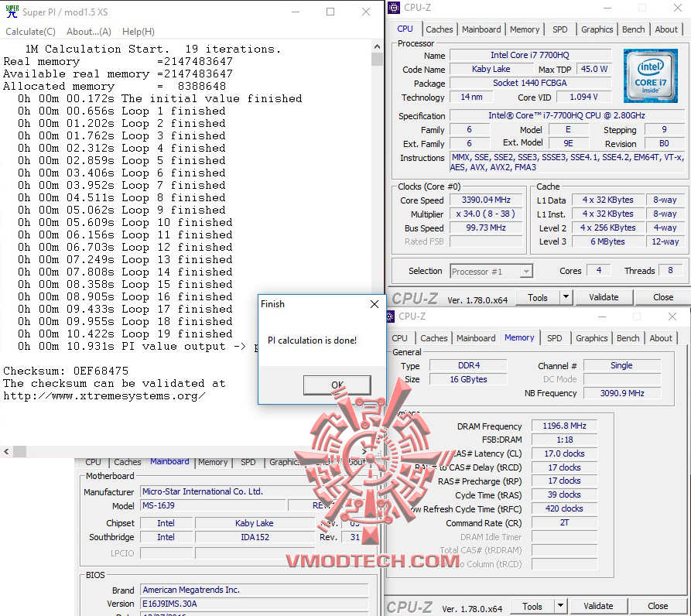Image resolution: width=691 pixels, height=616 pixels.
Task: Click the BIOS Brand field American Megatrends Inc.
Action: (x=255, y=590)
